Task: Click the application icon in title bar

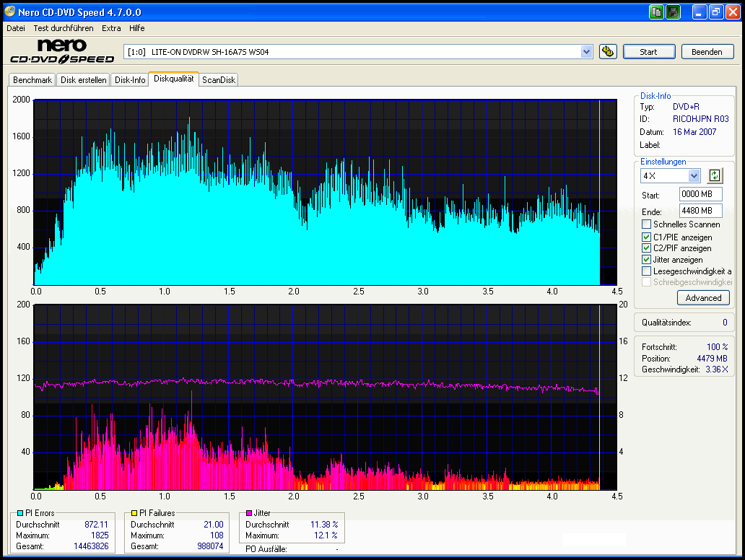Action: click(x=9, y=12)
